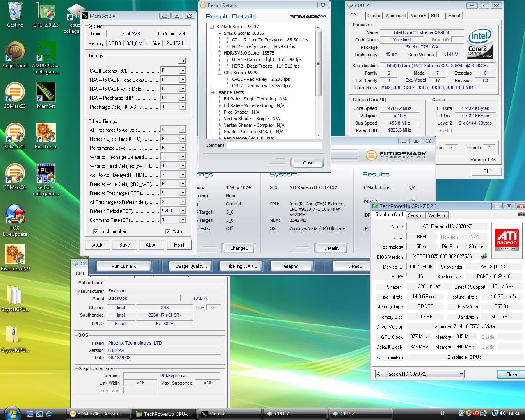The width and height of the screenshot is (525, 420).
Task: Open the Refresh Period (tREF) dropdown
Action: pos(183,211)
